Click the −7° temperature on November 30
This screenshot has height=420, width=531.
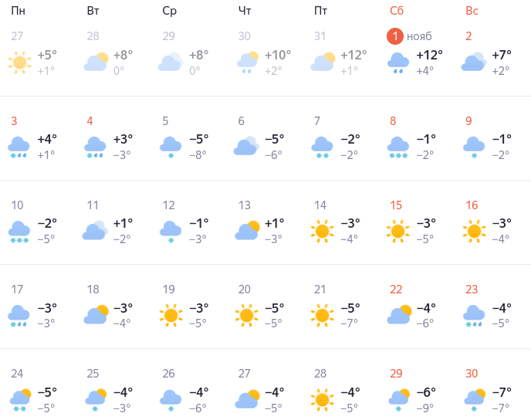502,391
